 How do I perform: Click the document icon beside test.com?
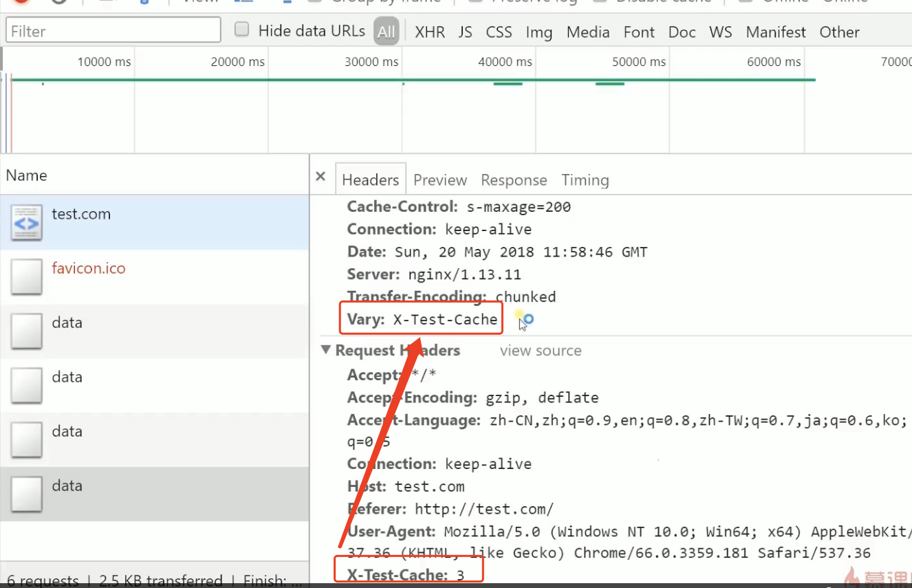tap(26, 222)
